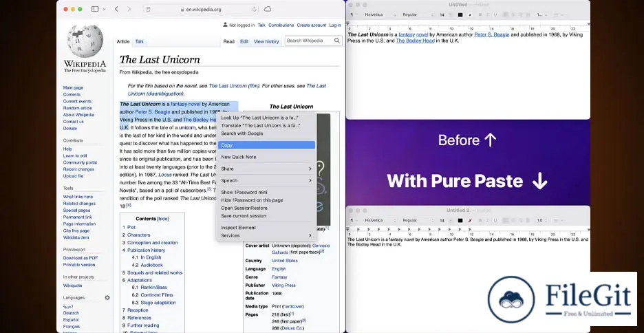Viewport: 644px width, 333px height.
Task: Click the Not logged in user icon
Action: 225,25
